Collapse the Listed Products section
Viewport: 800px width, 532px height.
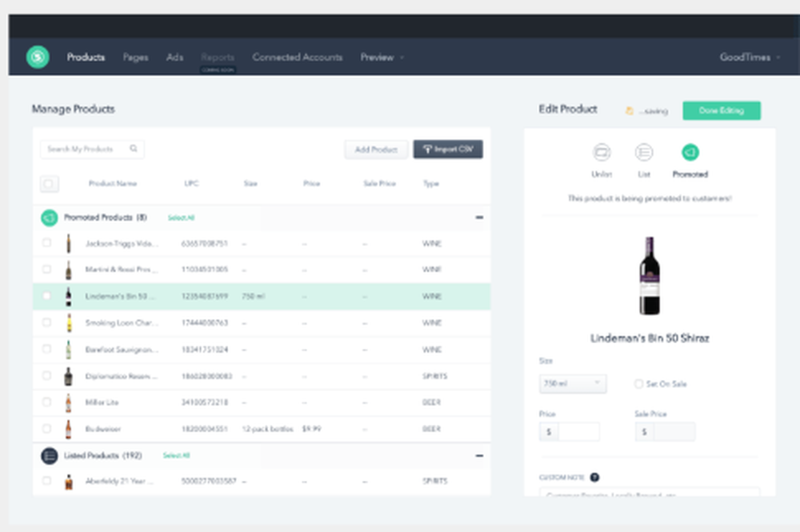[x=479, y=455]
